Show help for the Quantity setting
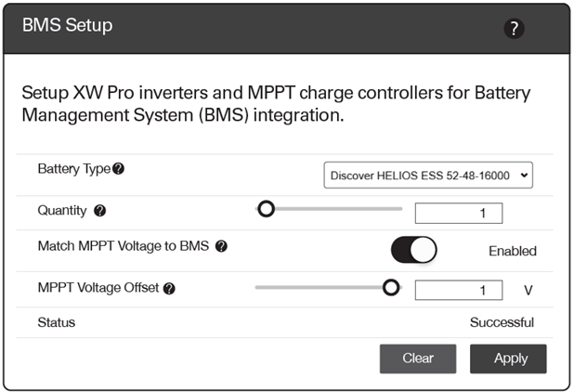Viewport: 574px width, 392px height. (x=100, y=211)
